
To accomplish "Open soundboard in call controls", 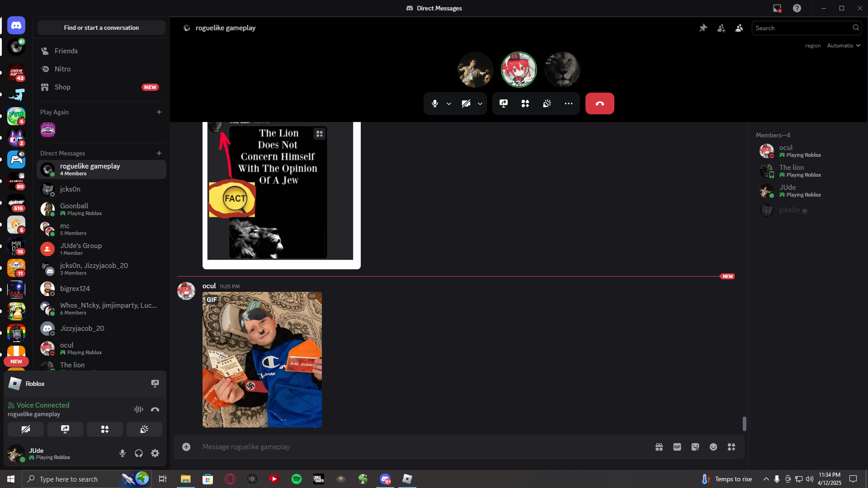I will pyautogui.click(x=547, y=103).
